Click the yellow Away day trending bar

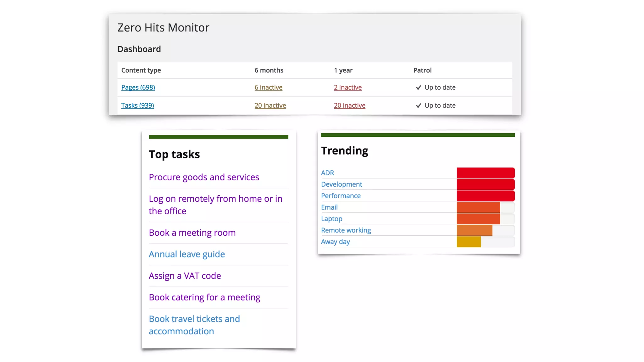469,242
